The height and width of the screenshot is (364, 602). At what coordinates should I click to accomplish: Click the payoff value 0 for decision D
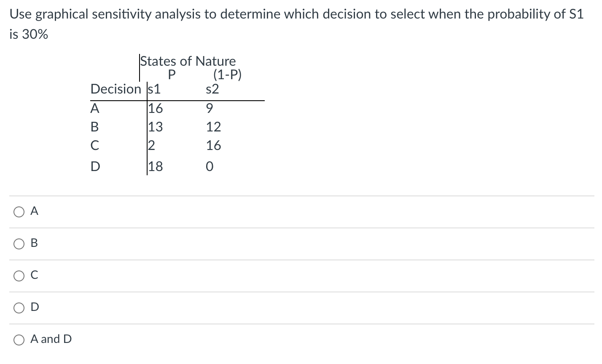210,166
